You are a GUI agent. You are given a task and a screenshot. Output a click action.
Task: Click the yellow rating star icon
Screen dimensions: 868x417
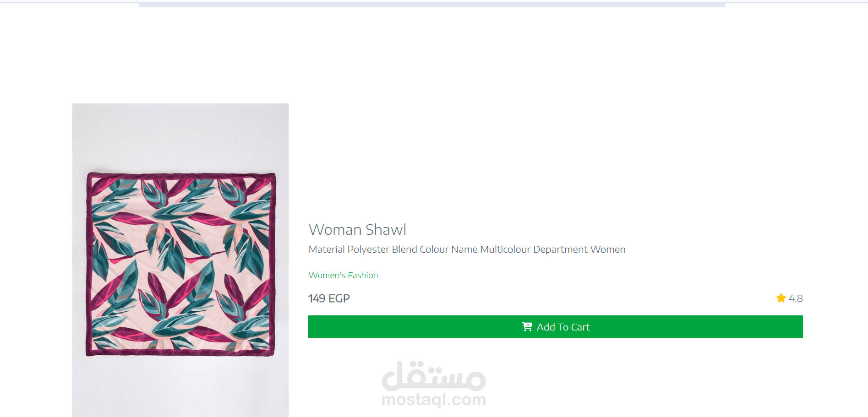click(781, 298)
